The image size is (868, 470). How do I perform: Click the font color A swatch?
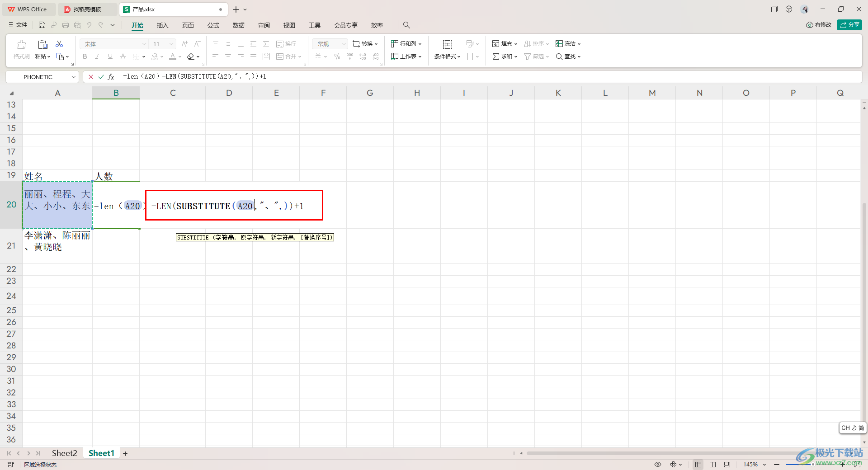tap(173, 56)
